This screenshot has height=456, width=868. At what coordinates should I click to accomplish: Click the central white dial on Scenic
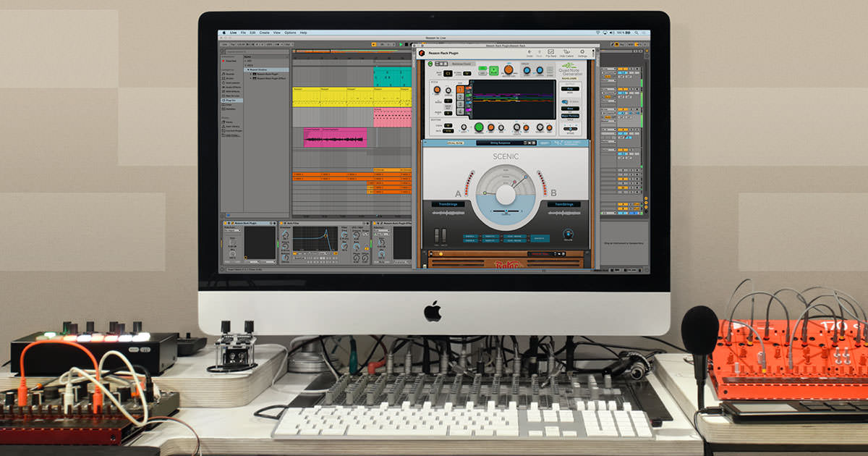coord(506,195)
